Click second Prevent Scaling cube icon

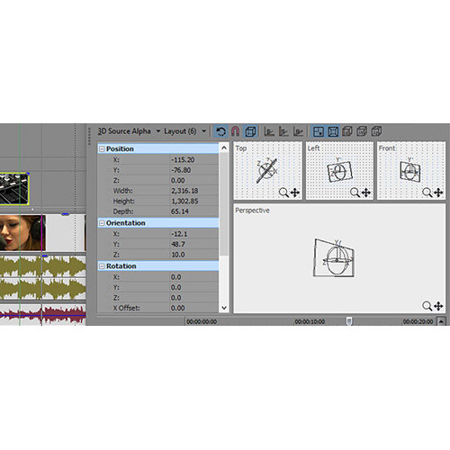pos(362,131)
